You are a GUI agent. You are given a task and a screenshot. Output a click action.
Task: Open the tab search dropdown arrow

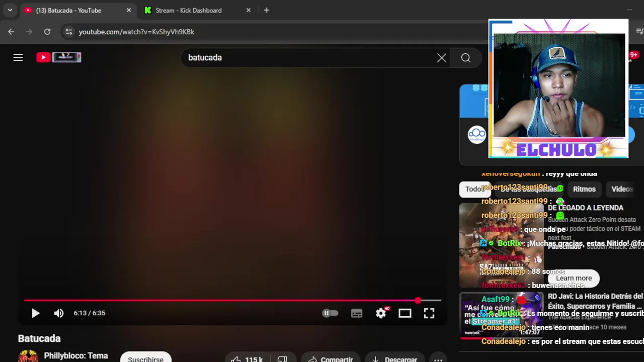pyautogui.click(x=10, y=10)
